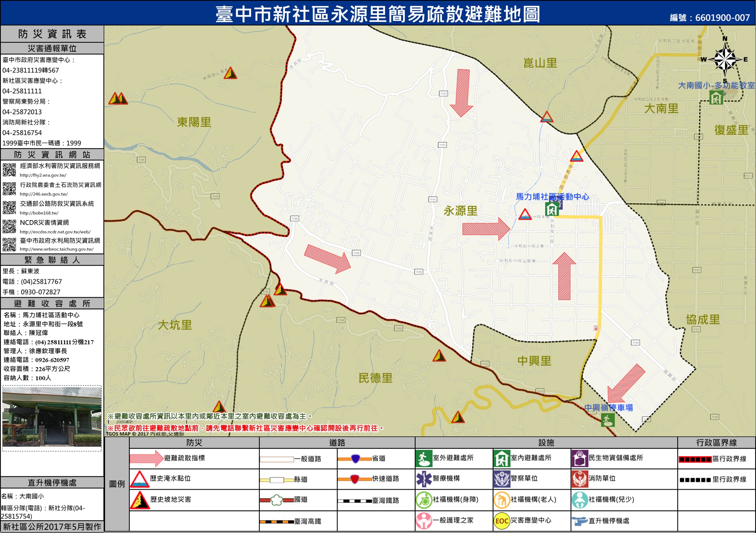
Task: Click the 東陽里 map label
Action: (x=194, y=122)
